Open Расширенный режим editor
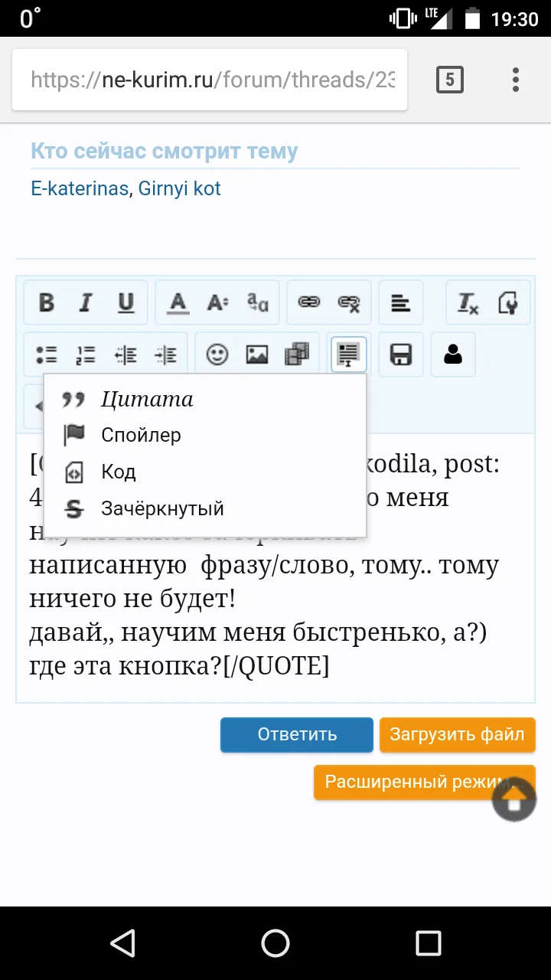This screenshot has width=551, height=980. [x=424, y=782]
